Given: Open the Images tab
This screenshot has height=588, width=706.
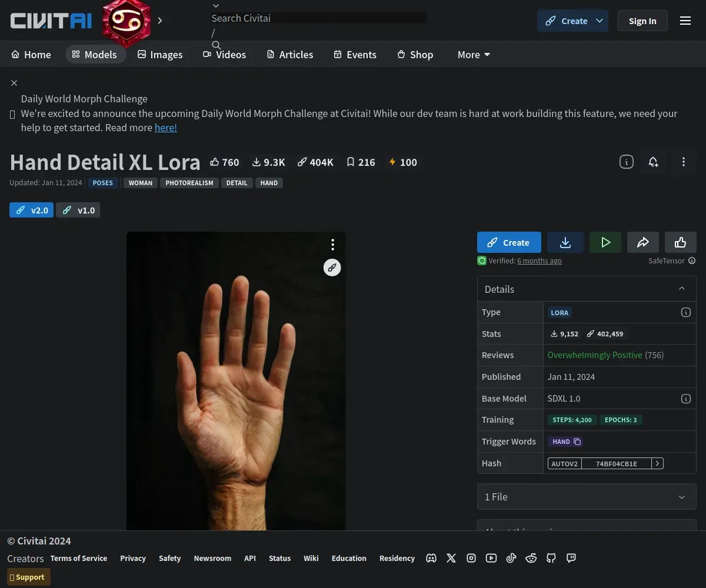Looking at the screenshot, I should coord(160,55).
